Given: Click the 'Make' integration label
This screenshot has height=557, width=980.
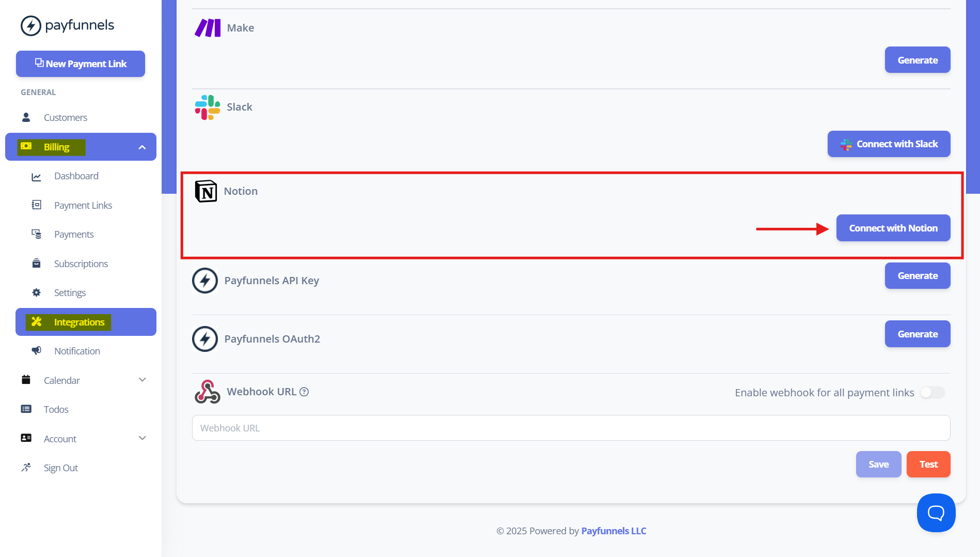Looking at the screenshot, I should click(x=241, y=28).
